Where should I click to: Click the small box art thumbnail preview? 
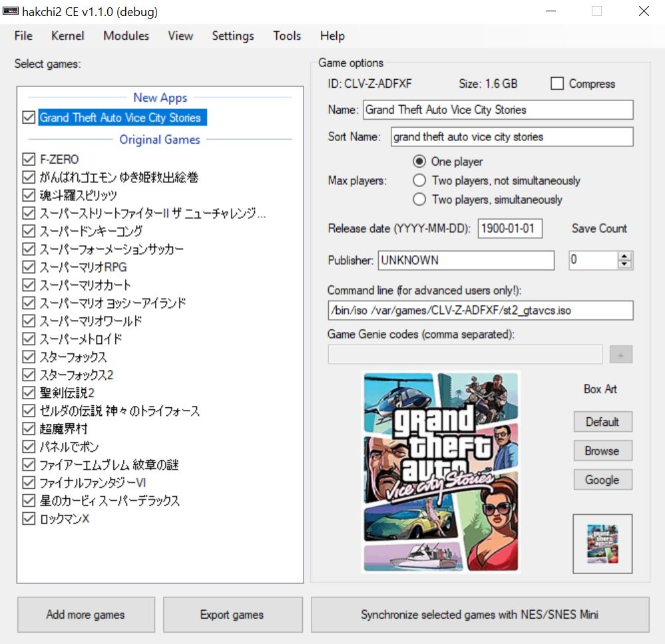click(602, 544)
